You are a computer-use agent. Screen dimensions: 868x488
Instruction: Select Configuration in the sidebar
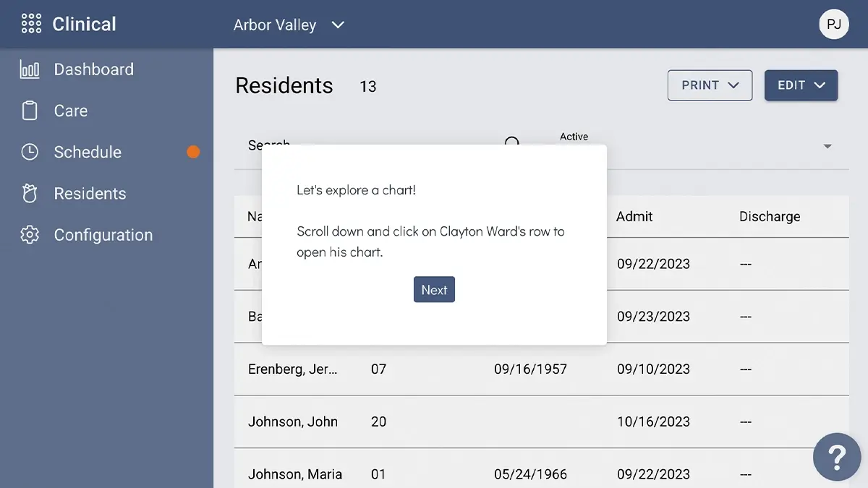click(103, 235)
